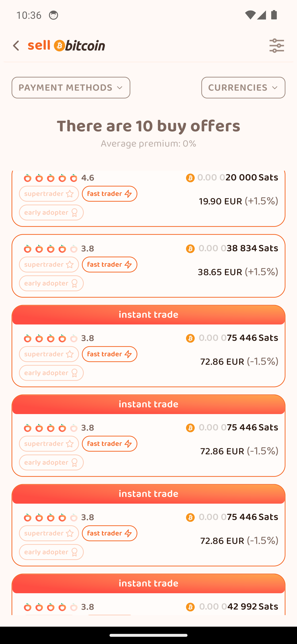297x644 pixels.
Task: Tap ribbon icon on 38.65 EUR early adopter badge
Action: (74, 283)
